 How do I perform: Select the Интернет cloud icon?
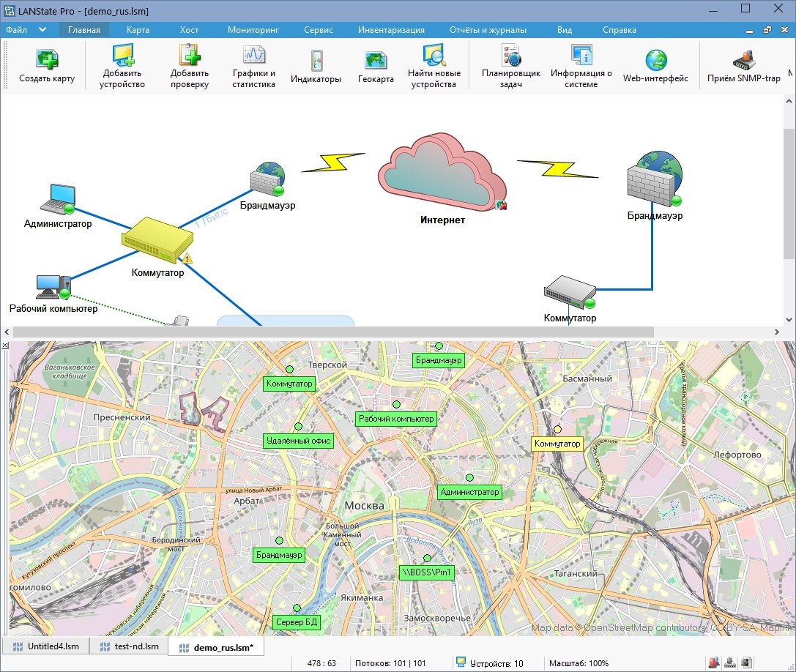click(443, 171)
